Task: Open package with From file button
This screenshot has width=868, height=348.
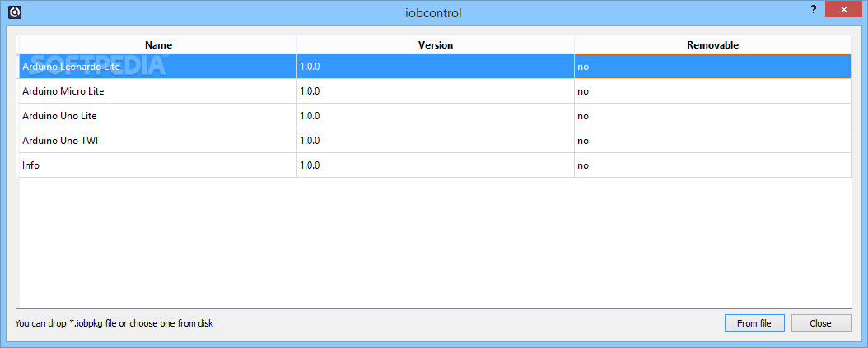Action: 754,323
